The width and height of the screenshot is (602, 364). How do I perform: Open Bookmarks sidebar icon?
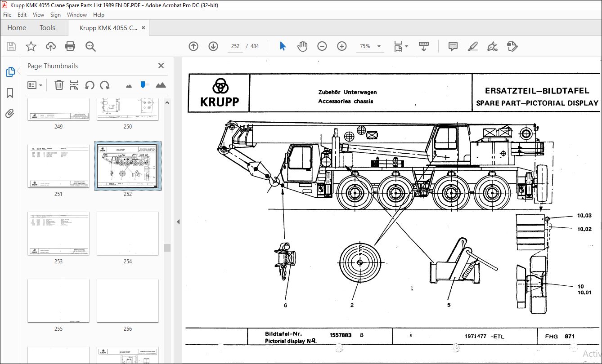click(10, 93)
